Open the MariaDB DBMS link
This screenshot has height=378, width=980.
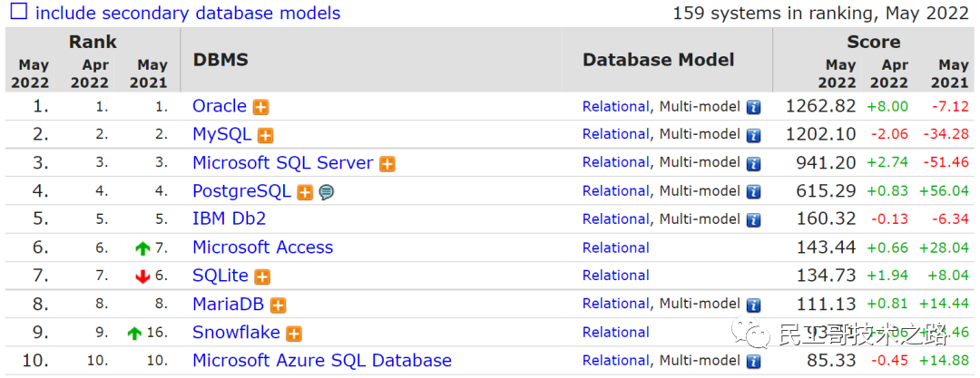point(230,304)
